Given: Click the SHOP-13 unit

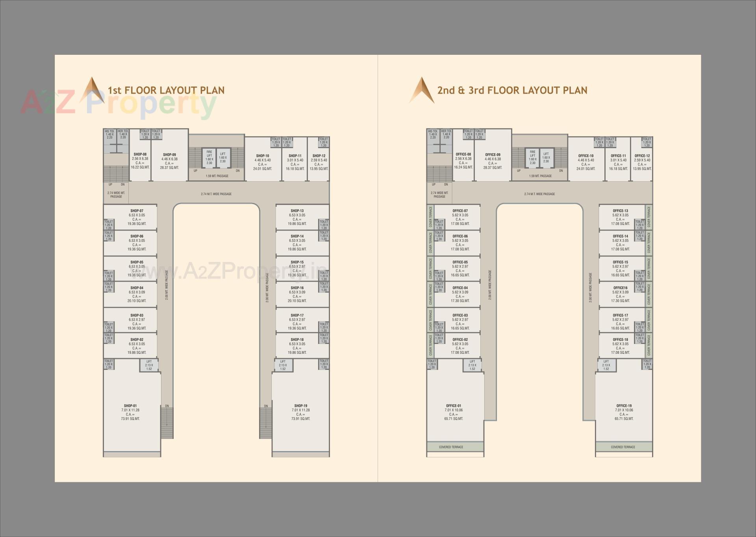Looking at the screenshot, I should click(x=297, y=217).
